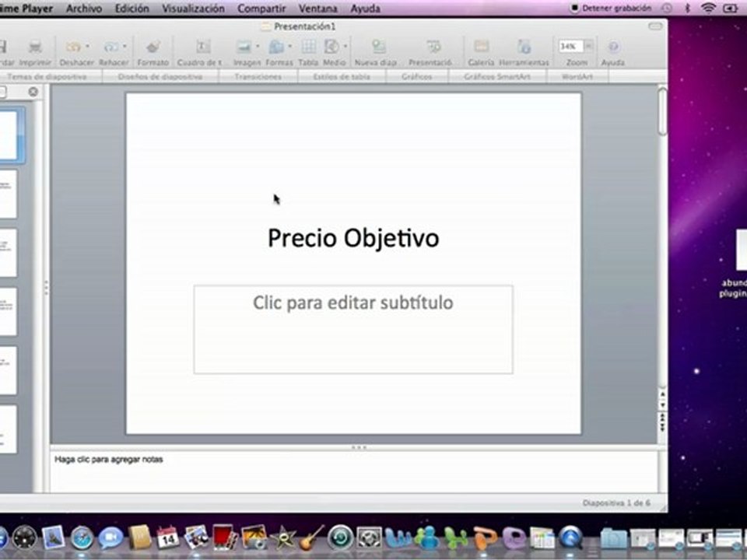The image size is (747, 560).
Task: Open QuickTime Player in the Dock
Action: (x=570, y=537)
